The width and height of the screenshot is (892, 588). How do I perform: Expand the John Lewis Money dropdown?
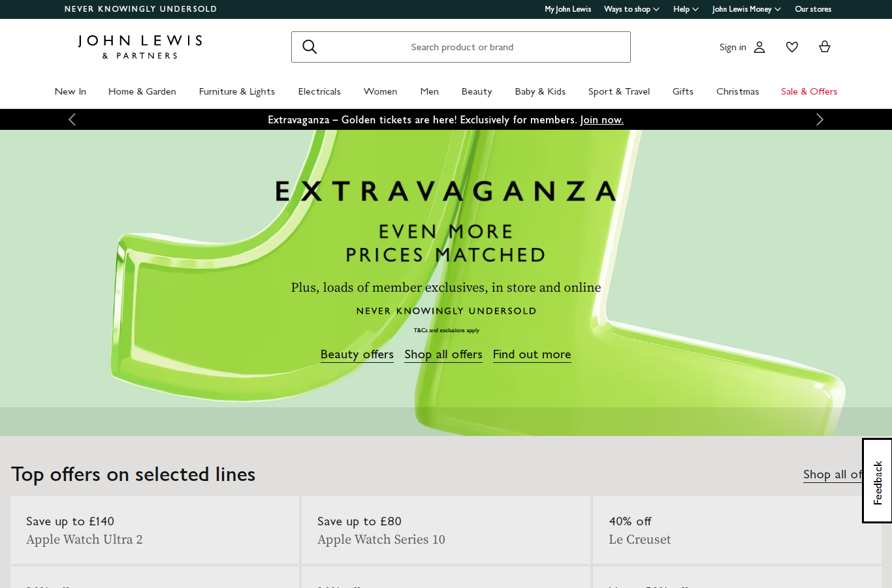[746, 9]
